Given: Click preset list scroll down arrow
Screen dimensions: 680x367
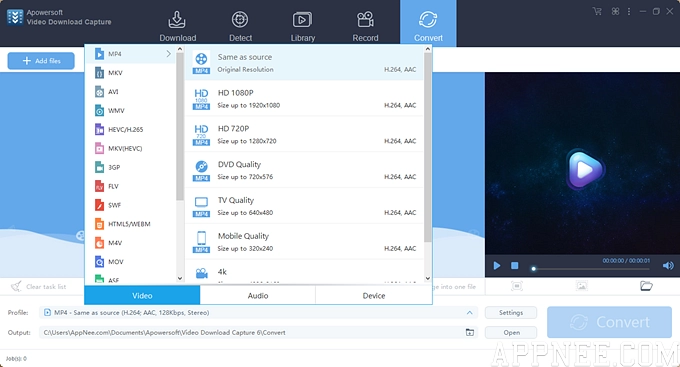Looking at the screenshot, I should pos(428,279).
